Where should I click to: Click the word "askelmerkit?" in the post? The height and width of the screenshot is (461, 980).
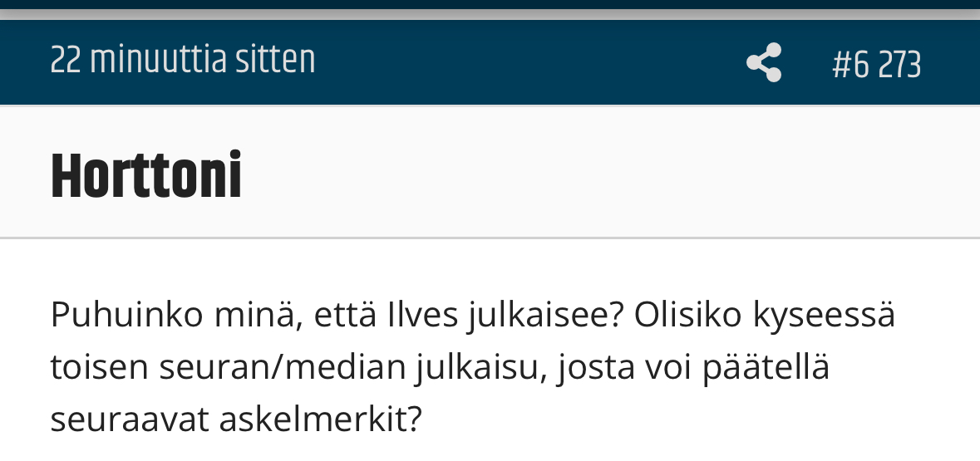click(x=321, y=419)
